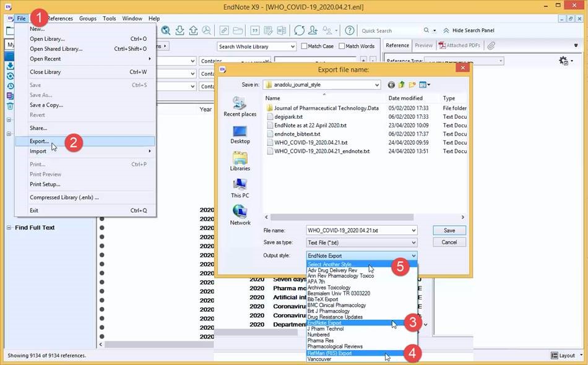Viewport: 588px width, 365px height.
Task: Click the Export upload-arrow toolbar icon
Action: point(193,30)
